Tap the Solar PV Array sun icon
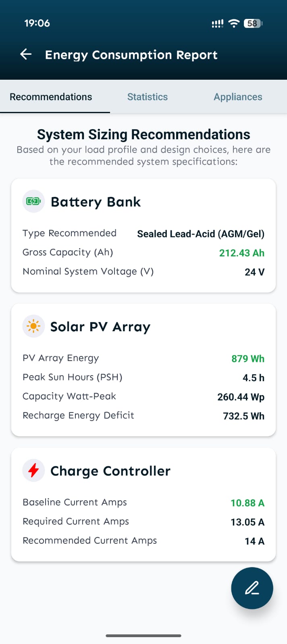 point(33,326)
